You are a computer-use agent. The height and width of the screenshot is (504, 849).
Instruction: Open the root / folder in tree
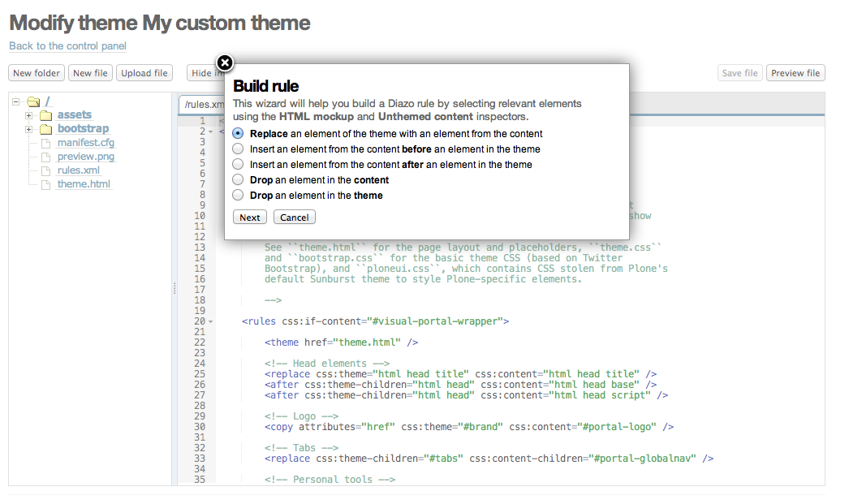48,101
